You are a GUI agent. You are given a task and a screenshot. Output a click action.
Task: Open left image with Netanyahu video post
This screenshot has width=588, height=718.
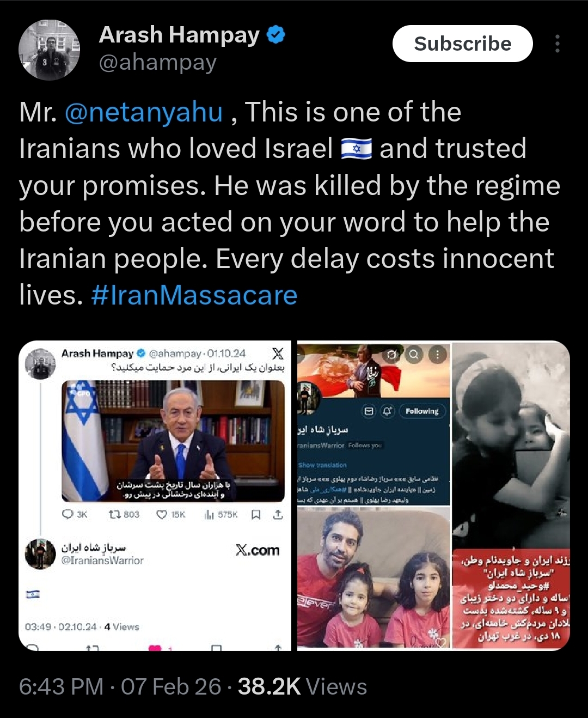155,496
